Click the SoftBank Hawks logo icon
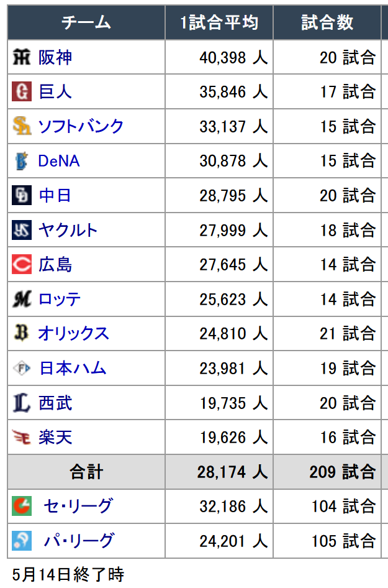388x588 pixels. [22, 126]
